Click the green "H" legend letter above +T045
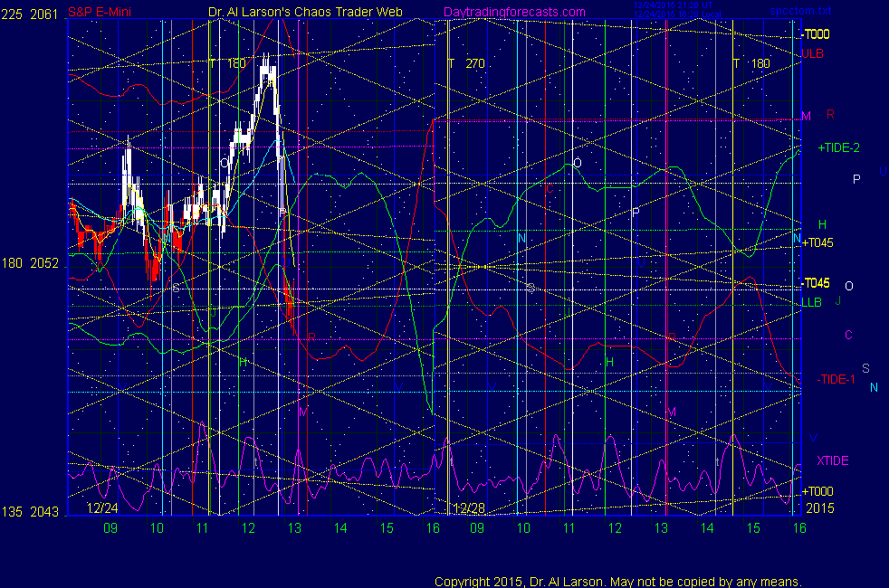This screenshot has width=889, height=588. pos(822,224)
